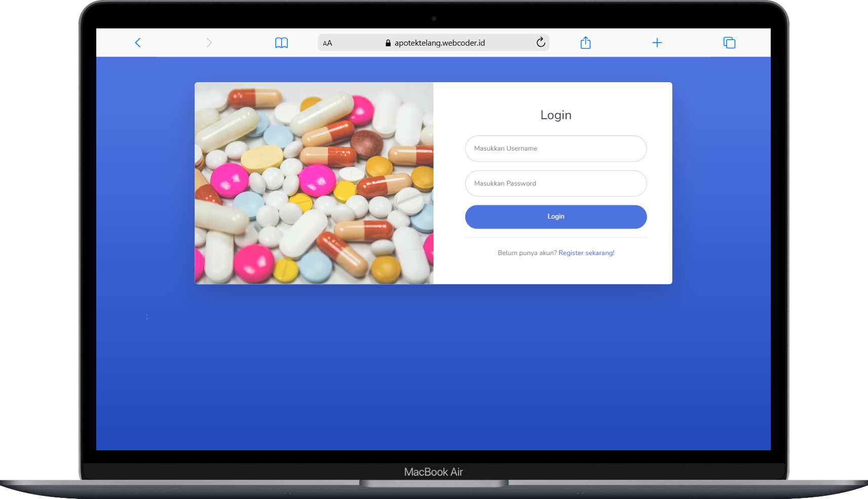The image size is (868, 499).
Task: Open the share sheet icon
Action: 586,43
